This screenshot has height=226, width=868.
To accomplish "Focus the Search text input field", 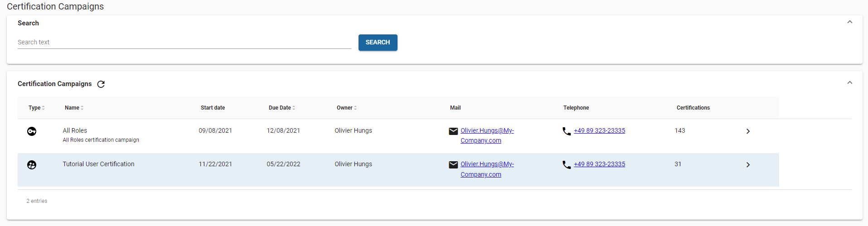I will pyautogui.click(x=184, y=42).
